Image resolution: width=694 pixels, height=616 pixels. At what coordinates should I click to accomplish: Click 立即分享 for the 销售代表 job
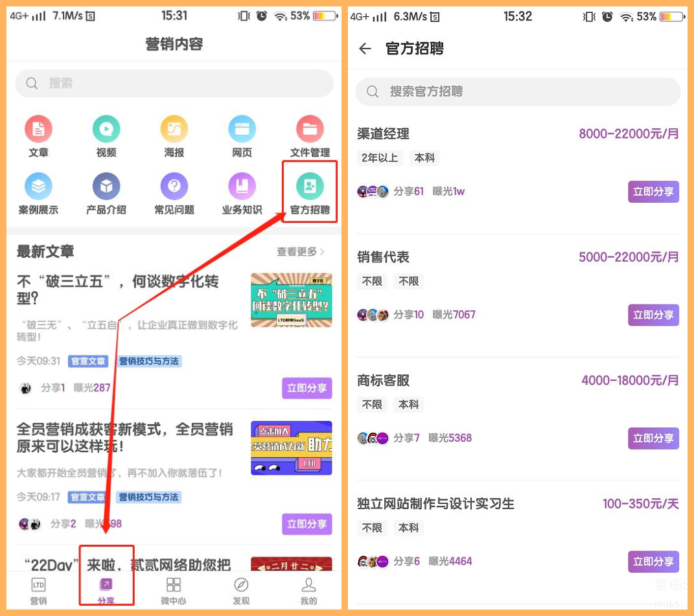pyautogui.click(x=653, y=315)
